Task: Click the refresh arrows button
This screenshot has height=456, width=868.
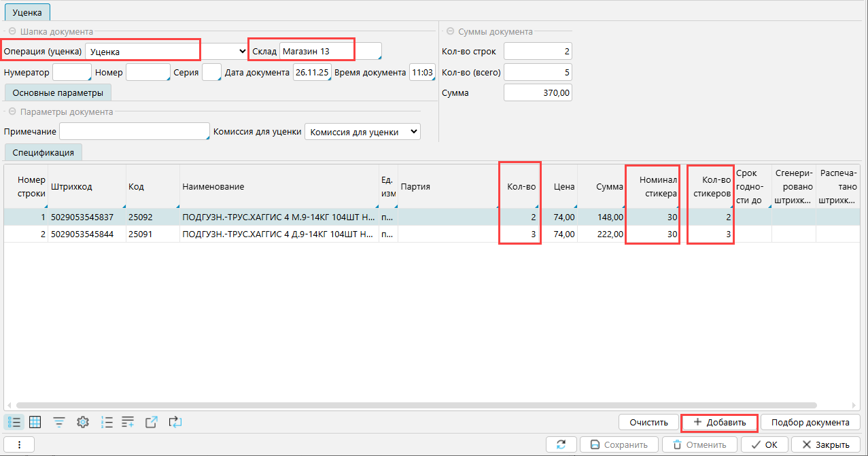Action: coord(561,444)
